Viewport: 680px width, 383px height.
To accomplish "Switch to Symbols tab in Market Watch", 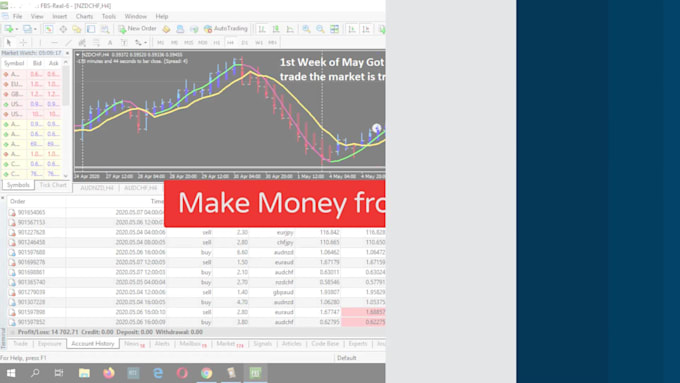I will (x=18, y=185).
